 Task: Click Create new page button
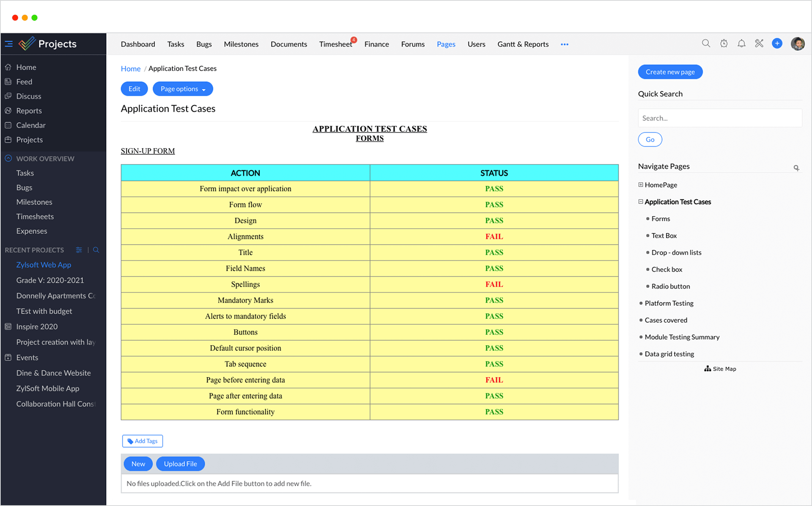(670, 72)
